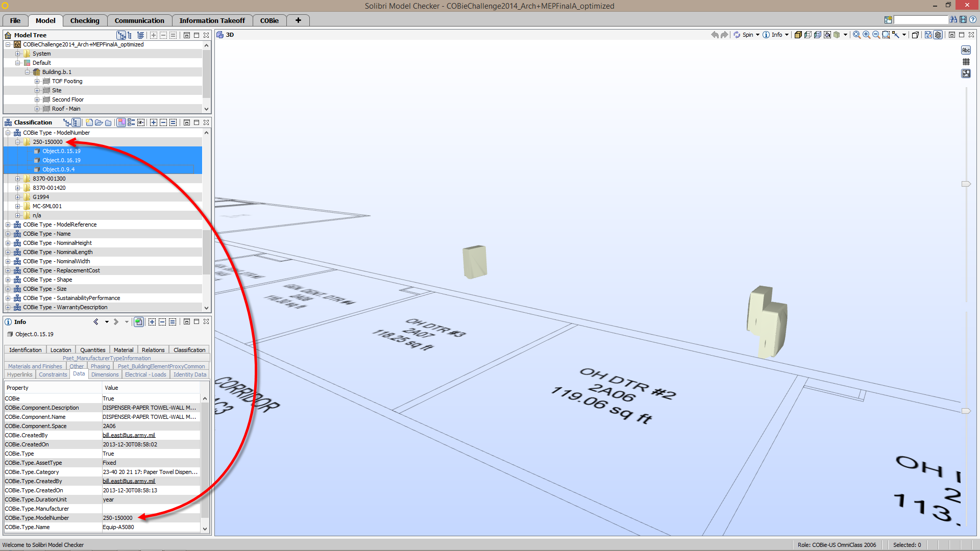Switch to the Quantities info tab
The image size is (980, 551).
[x=92, y=350]
